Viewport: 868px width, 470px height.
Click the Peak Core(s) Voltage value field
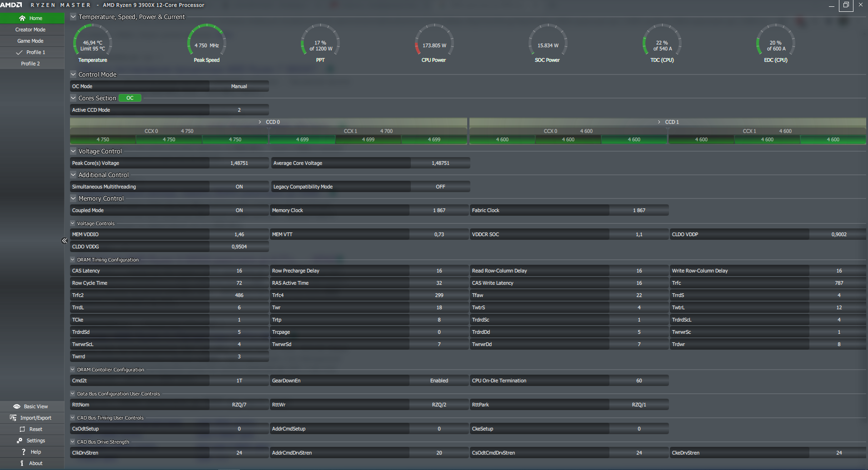tap(239, 163)
